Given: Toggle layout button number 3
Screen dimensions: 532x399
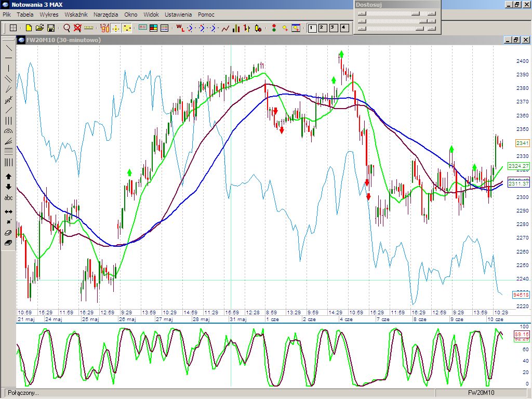Looking at the screenshot, I should pyautogui.click(x=333, y=28).
